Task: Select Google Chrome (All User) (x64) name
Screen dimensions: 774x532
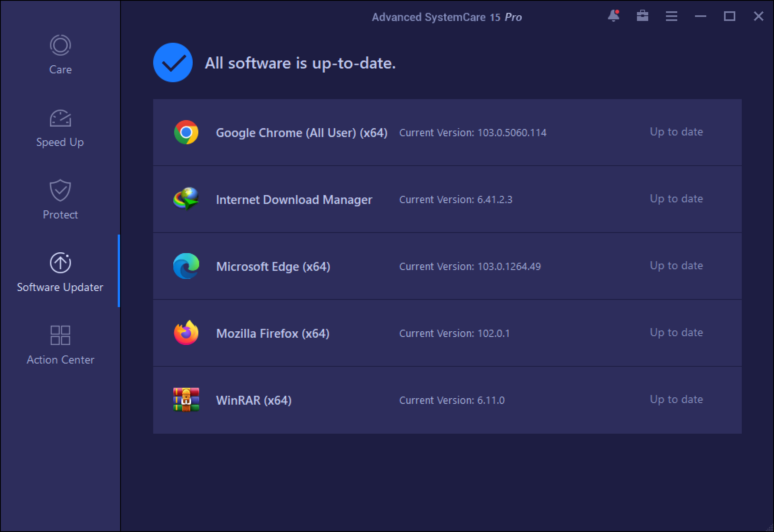Action: (302, 133)
